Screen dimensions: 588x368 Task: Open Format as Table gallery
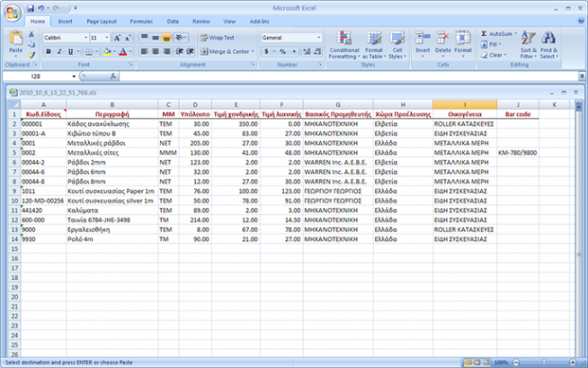pyautogui.click(x=374, y=45)
